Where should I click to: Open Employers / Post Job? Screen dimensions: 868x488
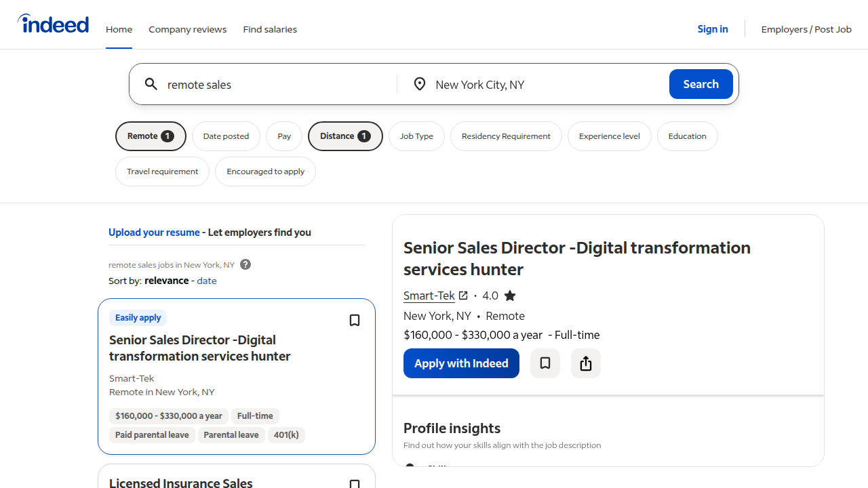(806, 29)
